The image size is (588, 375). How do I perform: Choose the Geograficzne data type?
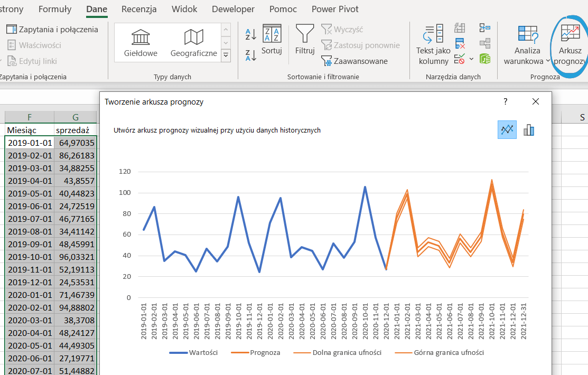pos(193,42)
